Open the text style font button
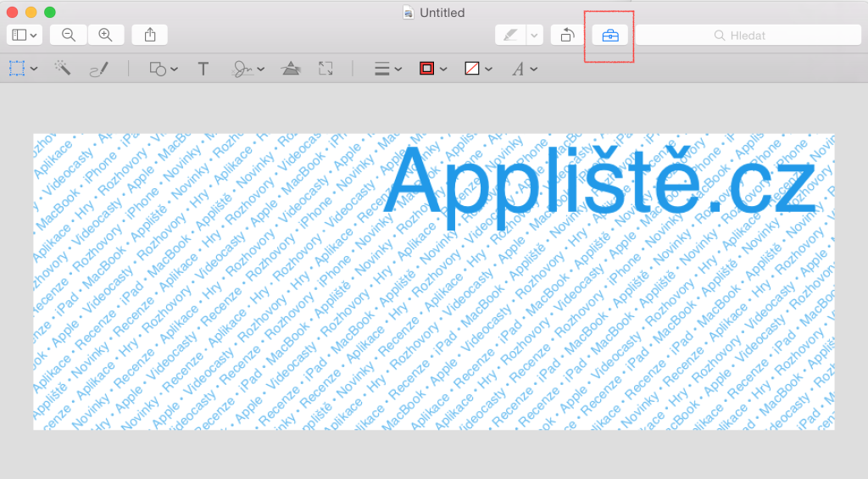868x479 pixels. tap(518, 70)
